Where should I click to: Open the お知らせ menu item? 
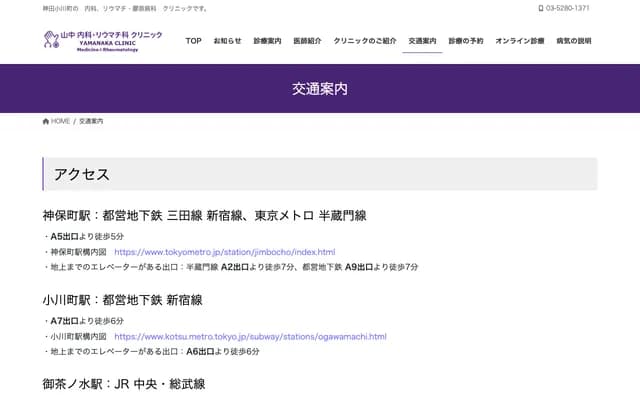(227, 41)
